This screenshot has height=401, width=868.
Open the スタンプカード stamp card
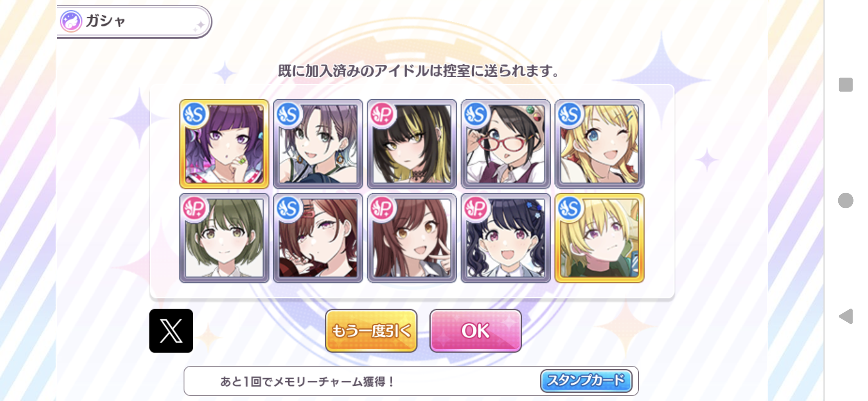pyautogui.click(x=586, y=381)
